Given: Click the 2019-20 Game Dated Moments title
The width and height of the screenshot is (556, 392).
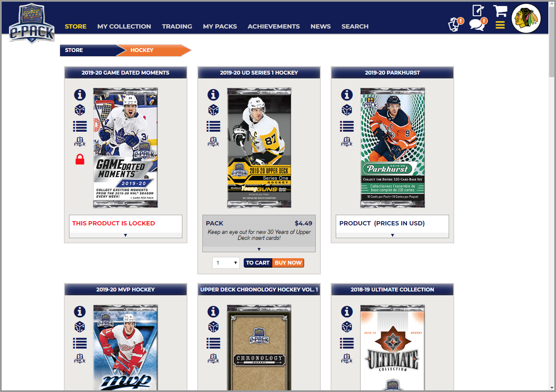Looking at the screenshot, I should [126, 73].
